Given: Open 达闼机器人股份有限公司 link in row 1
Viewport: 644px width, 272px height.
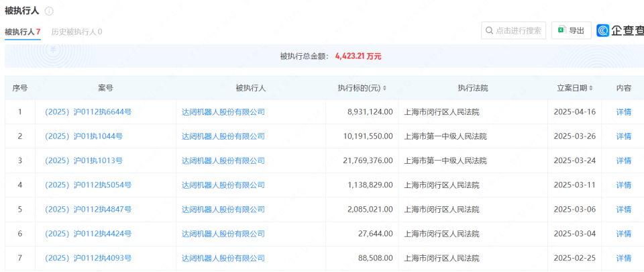Looking at the screenshot, I should [223, 111].
